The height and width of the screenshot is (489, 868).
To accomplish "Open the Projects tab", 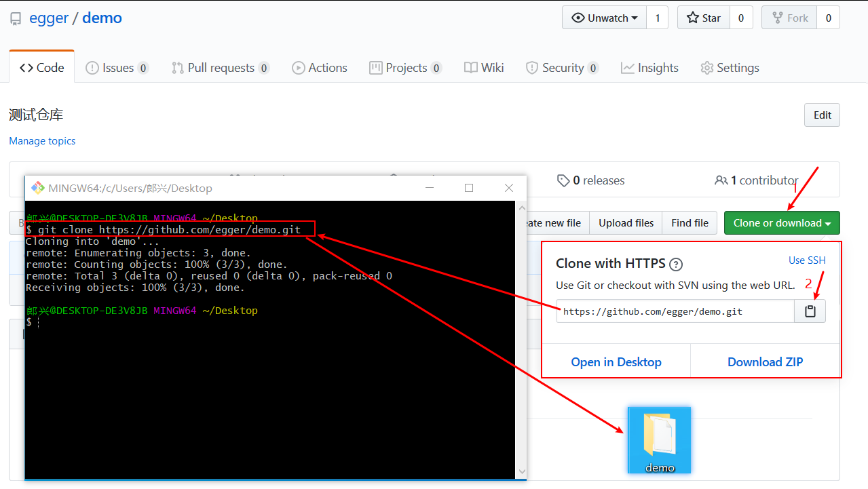I will tap(405, 68).
